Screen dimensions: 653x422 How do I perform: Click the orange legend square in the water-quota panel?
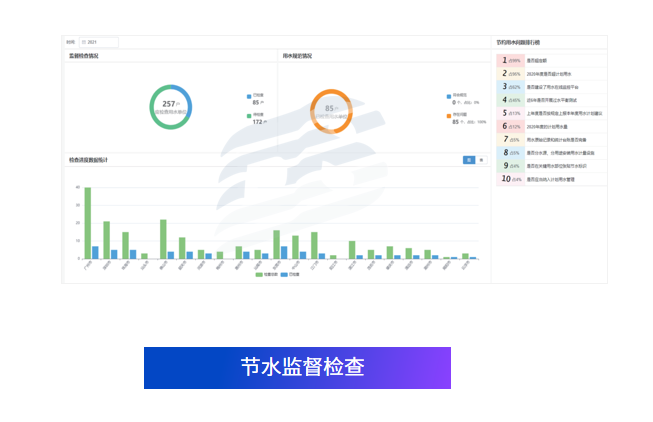pos(449,115)
